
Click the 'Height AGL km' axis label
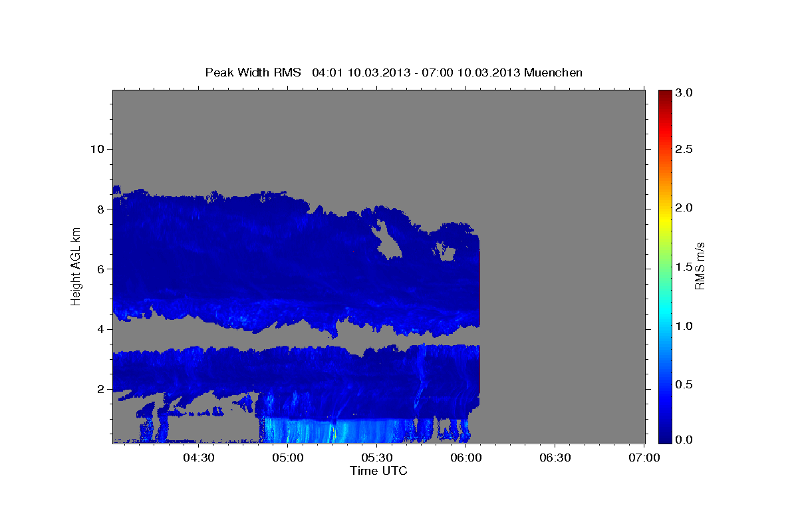76,266
